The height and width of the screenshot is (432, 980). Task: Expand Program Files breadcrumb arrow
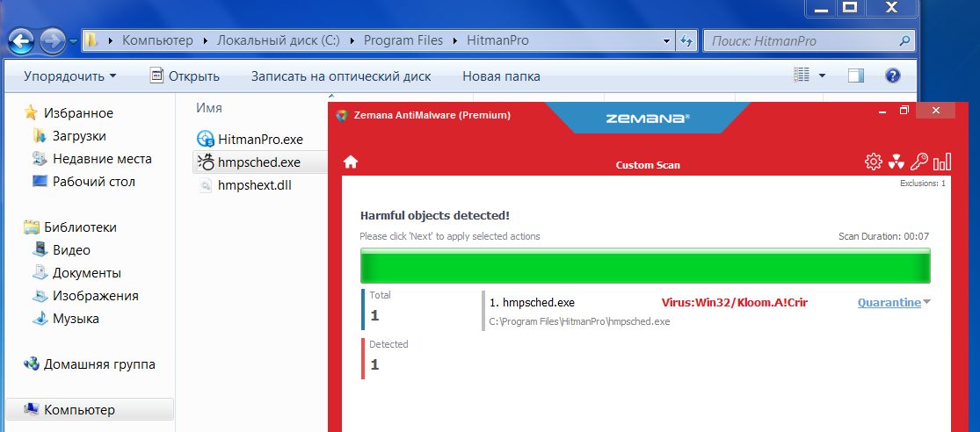[x=455, y=41]
